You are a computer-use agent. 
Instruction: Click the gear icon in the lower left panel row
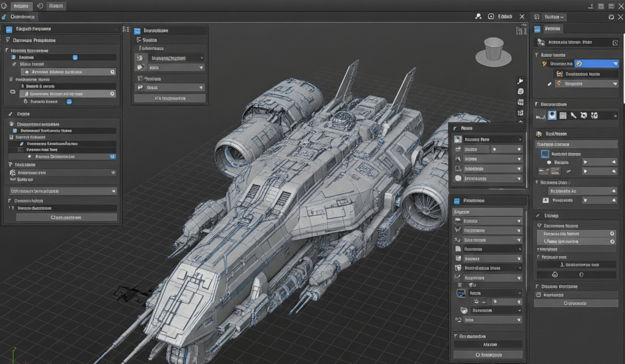click(12, 173)
